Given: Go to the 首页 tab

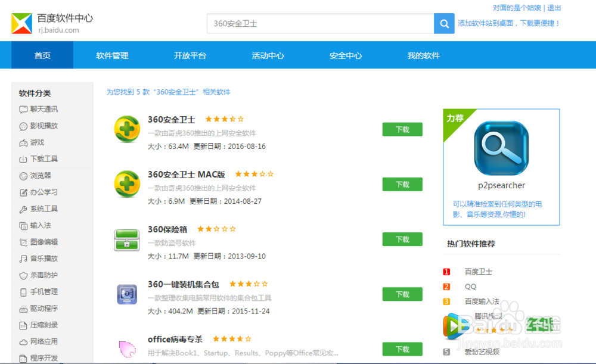Looking at the screenshot, I should click(x=42, y=55).
